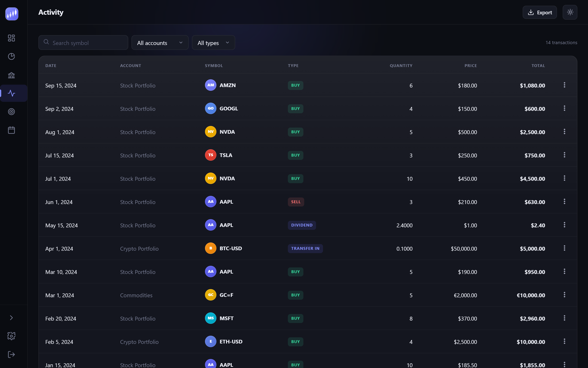
Task: Open row menu for NVDA Jul 1 transaction
Action: pos(564,178)
